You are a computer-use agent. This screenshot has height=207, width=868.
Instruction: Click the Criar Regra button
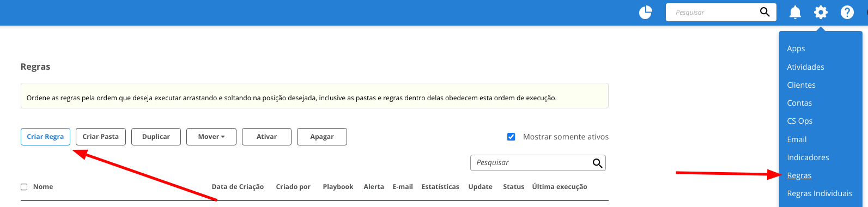[x=45, y=137]
